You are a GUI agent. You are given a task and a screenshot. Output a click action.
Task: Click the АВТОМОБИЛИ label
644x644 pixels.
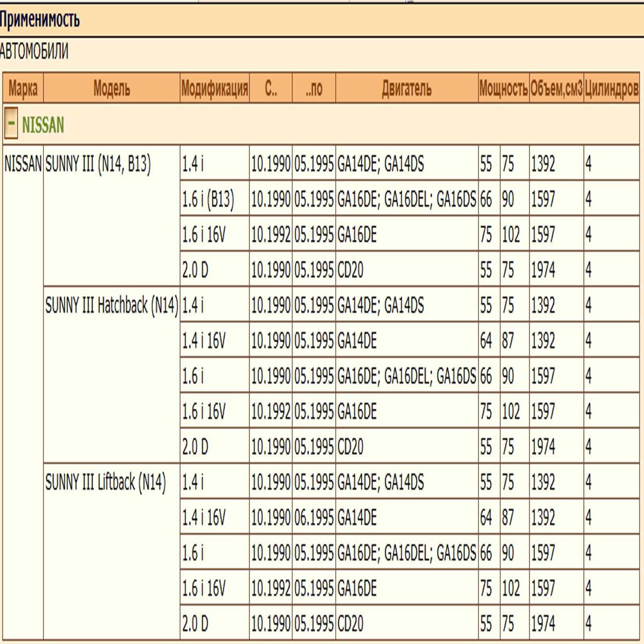34,52
